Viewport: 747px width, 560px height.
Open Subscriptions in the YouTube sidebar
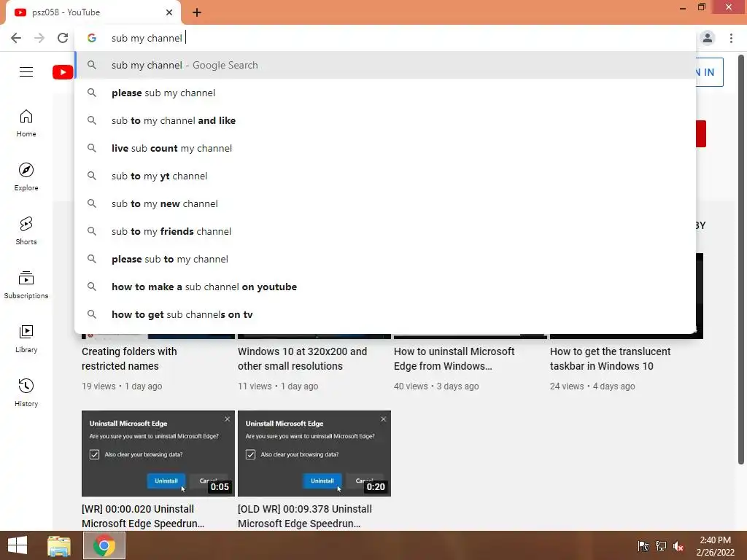pyautogui.click(x=26, y=285)
